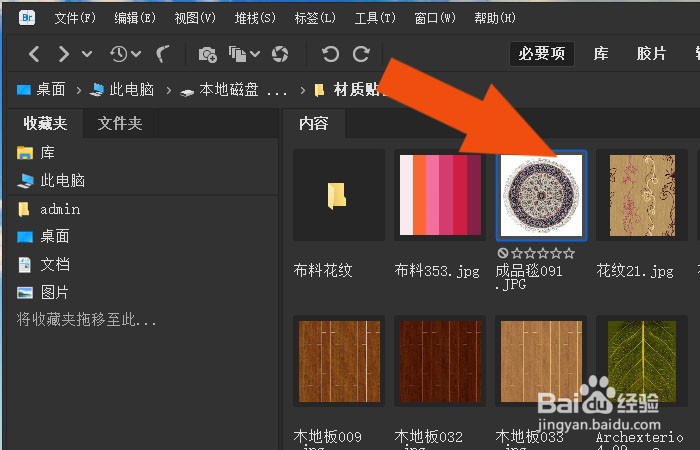700x450 pixels.
Task: Select the 成品毯091.JPG round carpet thumbnail
Action: click(x=542, y=195)
